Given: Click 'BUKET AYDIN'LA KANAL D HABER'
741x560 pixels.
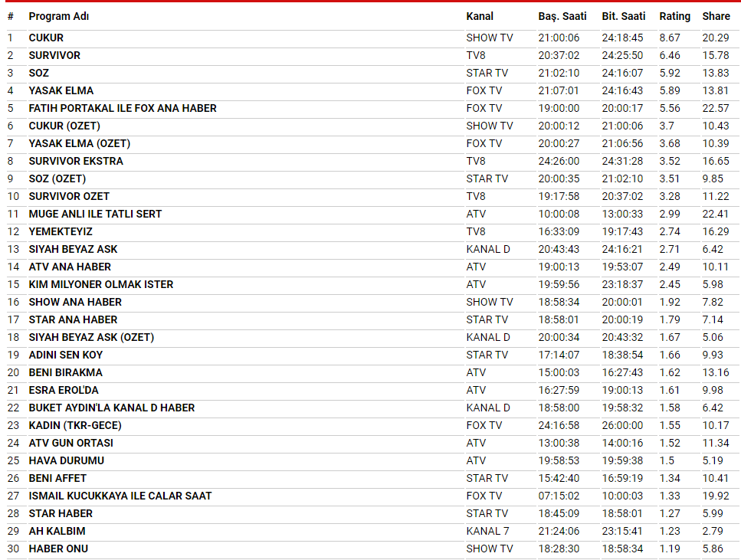Looking at the screenshot, I should (x=112, y=408).
